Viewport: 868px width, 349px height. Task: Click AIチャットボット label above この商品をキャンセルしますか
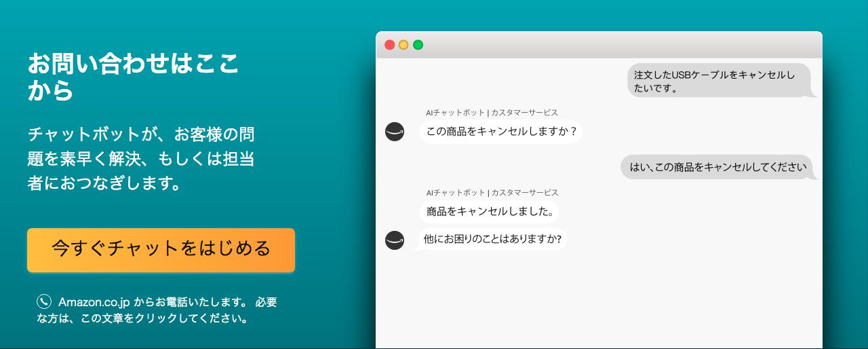(492, 113)
